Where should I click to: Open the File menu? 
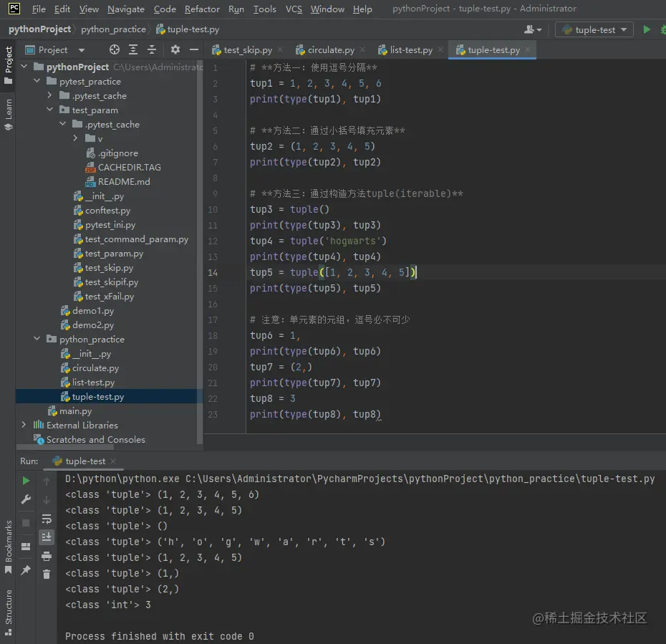[x=39, y=9]
